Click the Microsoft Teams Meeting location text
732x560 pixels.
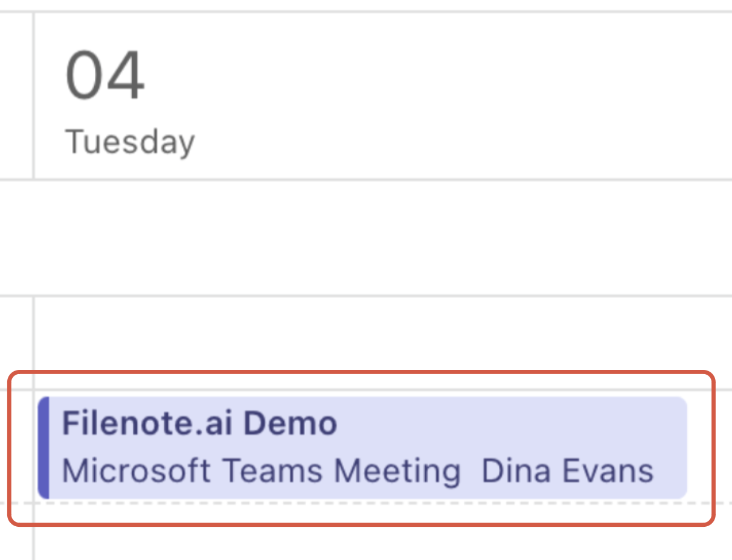[x=261, y=471]
